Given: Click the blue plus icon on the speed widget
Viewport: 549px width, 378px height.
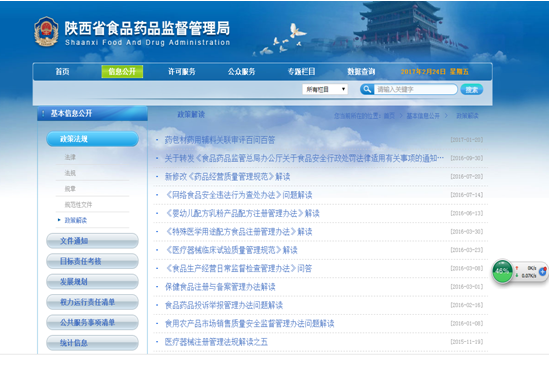Looking at the screenshot, I should coord(543,271).
